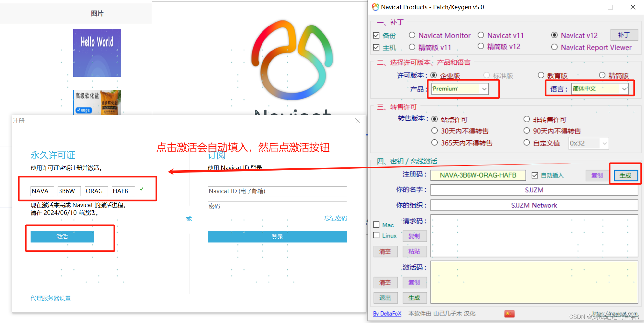Click the 图片 column header
This screenshot has height=323, width=644.
click(97, 14)
